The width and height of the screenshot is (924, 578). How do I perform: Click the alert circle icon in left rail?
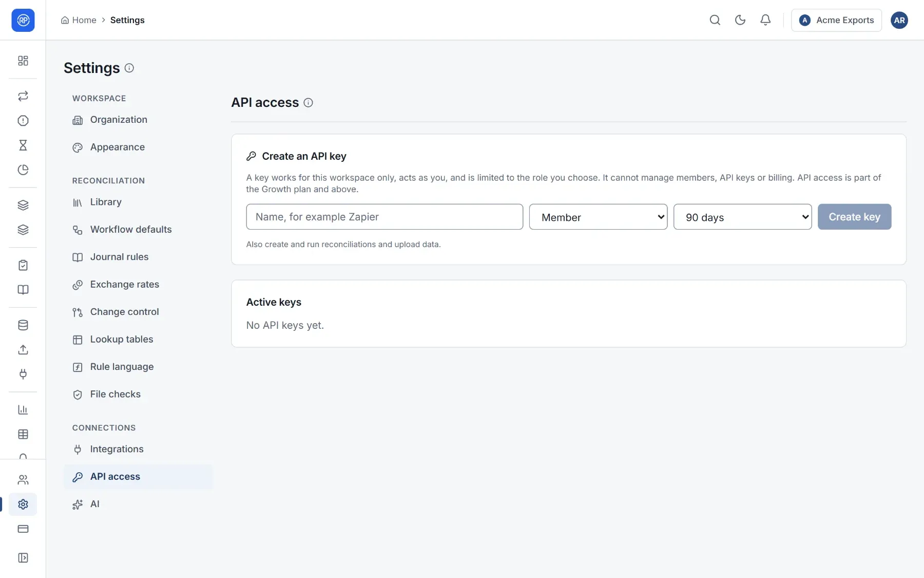[23, 121]
